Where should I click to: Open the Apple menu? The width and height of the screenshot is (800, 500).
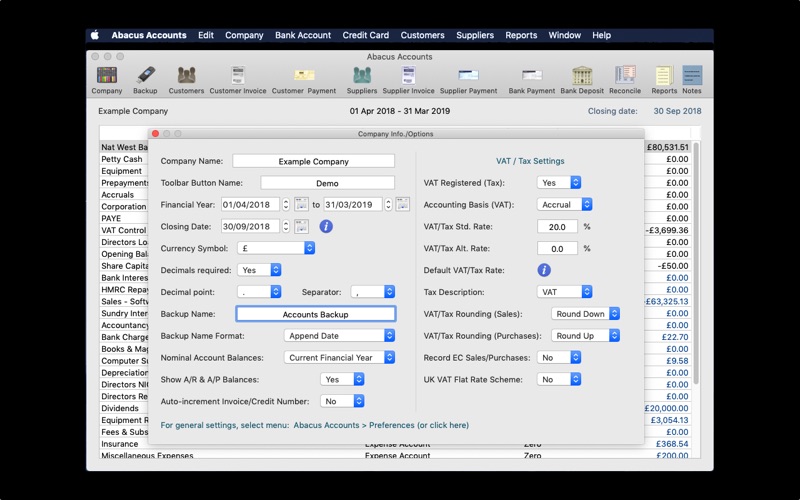[95, 35]
